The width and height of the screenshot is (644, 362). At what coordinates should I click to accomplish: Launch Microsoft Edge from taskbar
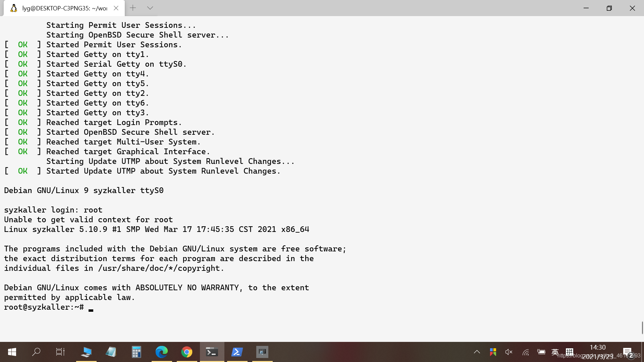pyautogui.click(x=162, y=352)
